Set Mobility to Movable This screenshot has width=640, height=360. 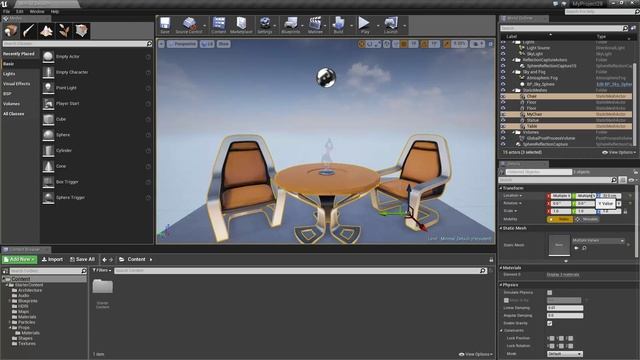click(x=587, y=219)
